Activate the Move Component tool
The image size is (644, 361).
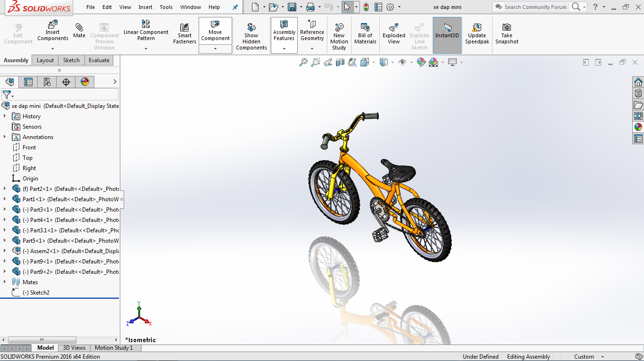tap(215, 31)
